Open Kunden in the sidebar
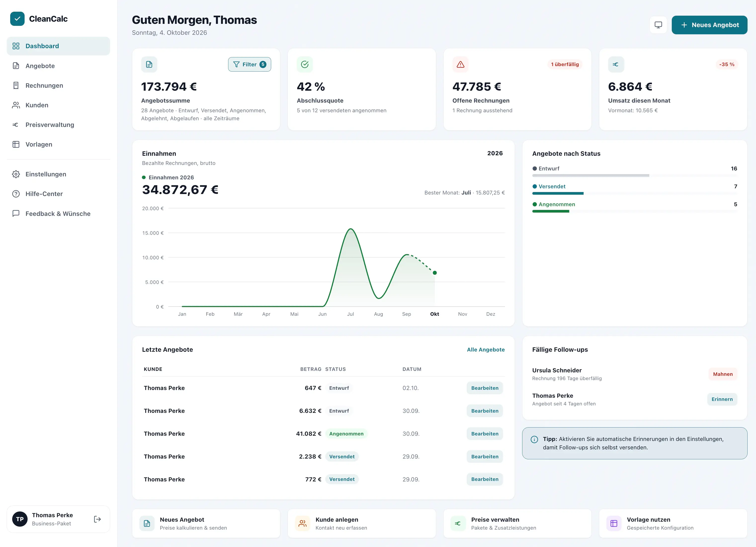The height and width of the screenshot is (547, 756). tap(58, 105)
